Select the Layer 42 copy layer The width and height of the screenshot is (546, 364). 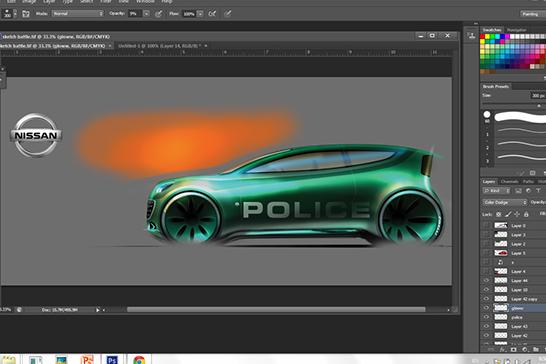point(514,299)
